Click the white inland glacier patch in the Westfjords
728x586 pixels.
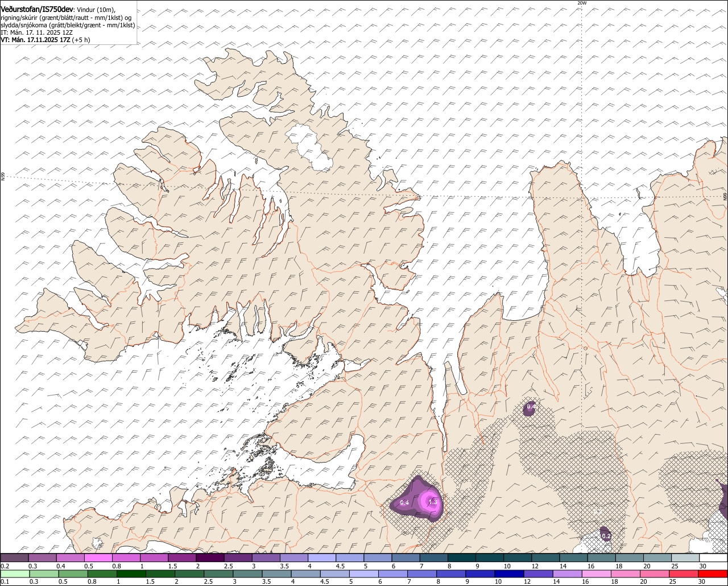coord(309,147)
